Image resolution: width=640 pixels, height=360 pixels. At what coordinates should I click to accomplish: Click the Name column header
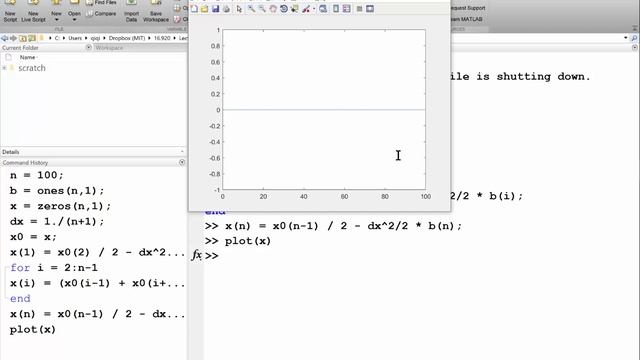tap(27, 58)
